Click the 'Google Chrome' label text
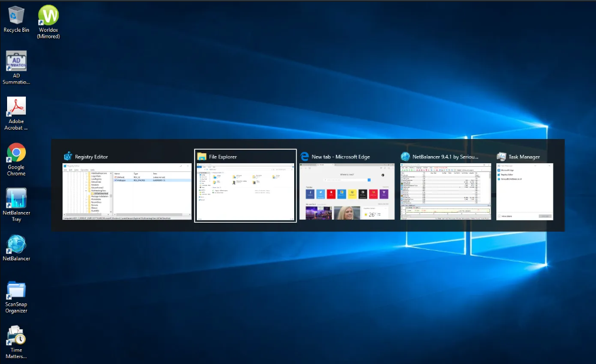 17,170
